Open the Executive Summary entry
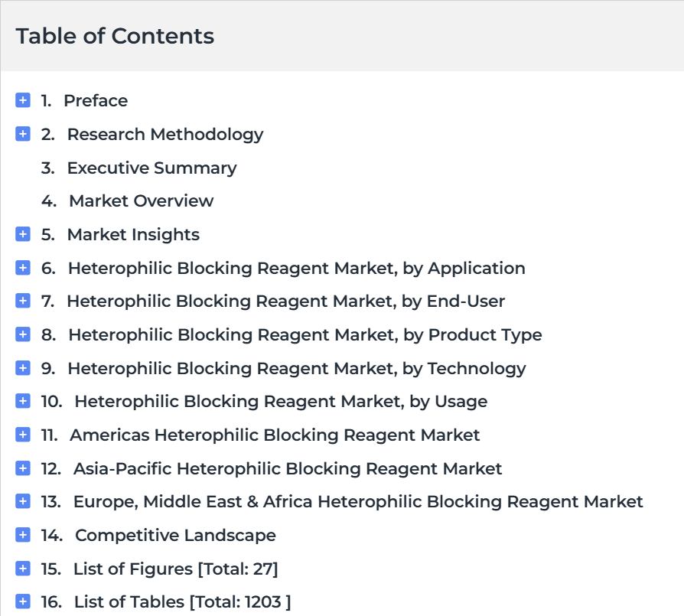Viewport: 684px width, 616px height. (151, 168)
